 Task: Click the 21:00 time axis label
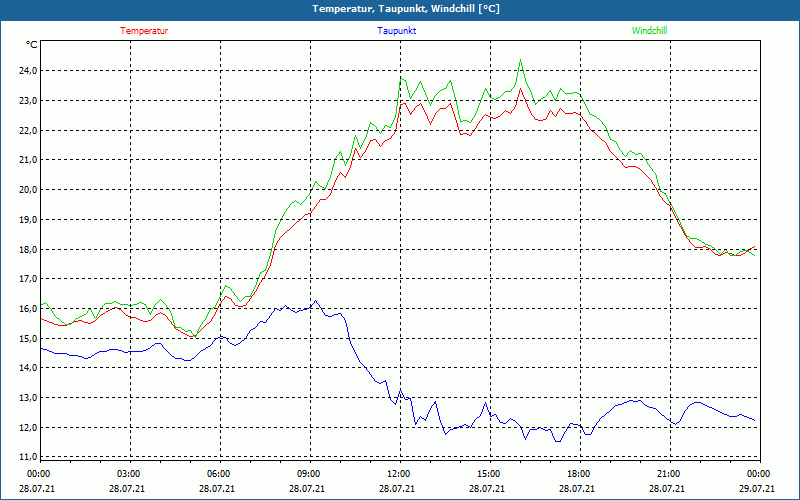click(x=670, y=474)
